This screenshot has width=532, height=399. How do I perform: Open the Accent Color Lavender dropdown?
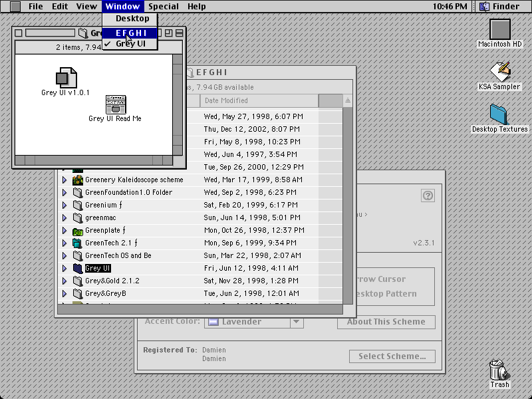tap(254, 322)
